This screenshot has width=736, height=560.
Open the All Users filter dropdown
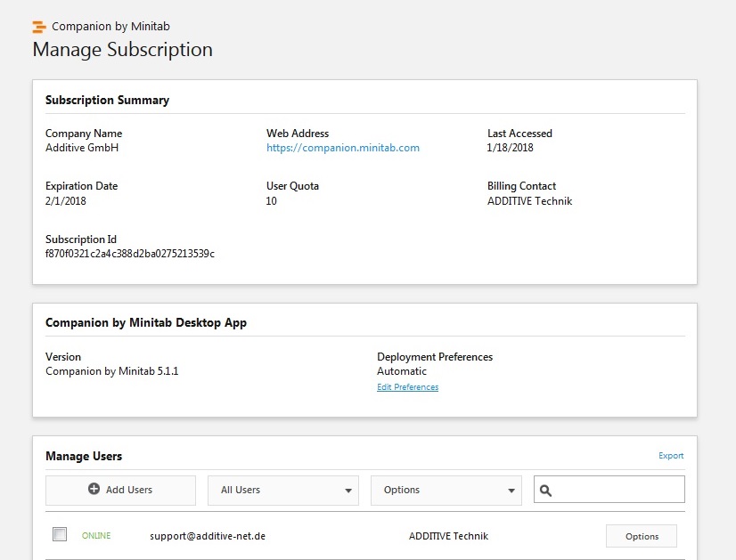point(283,491)
